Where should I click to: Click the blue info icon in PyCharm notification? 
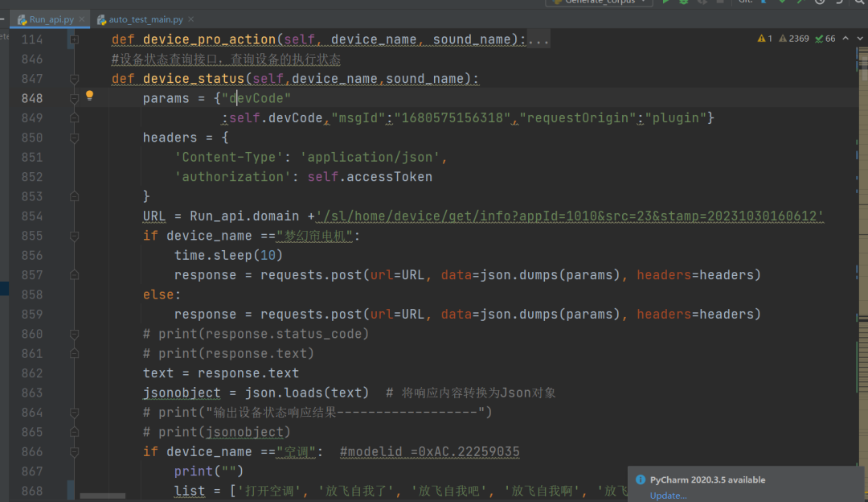coord(641,479)
